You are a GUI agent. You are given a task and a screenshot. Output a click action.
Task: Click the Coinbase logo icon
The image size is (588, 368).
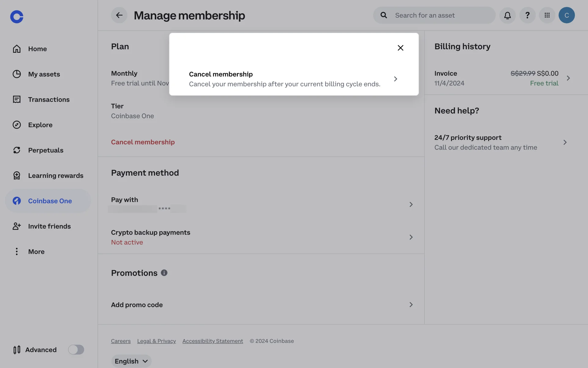point(17,17)
